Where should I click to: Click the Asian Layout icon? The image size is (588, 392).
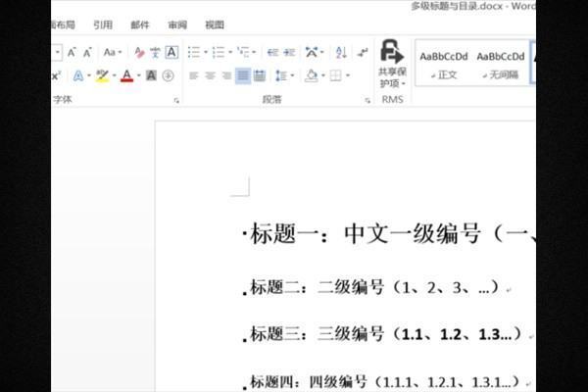312,52
